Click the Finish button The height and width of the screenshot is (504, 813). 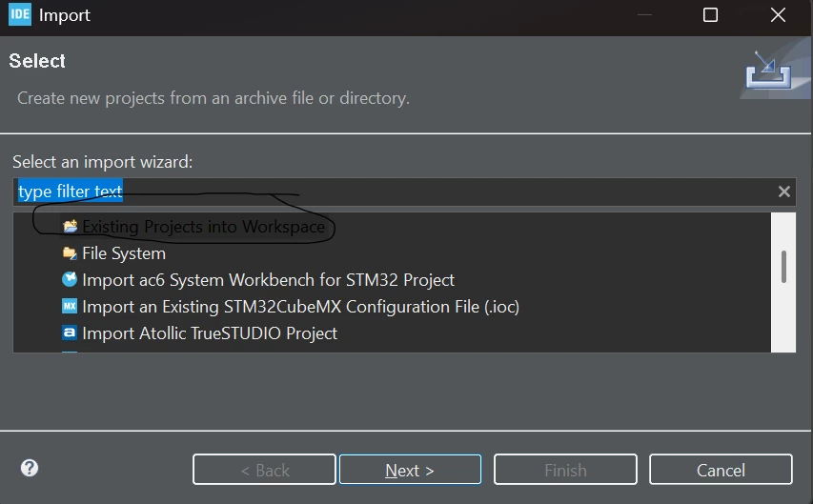point(566,470)
